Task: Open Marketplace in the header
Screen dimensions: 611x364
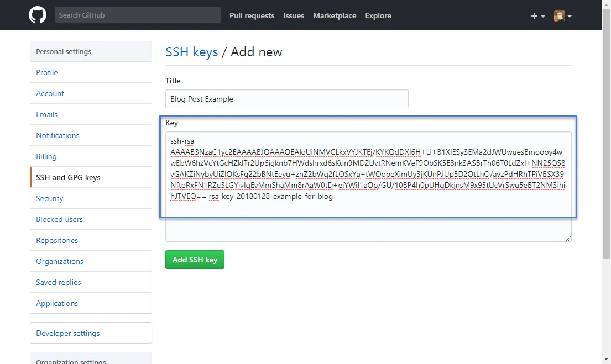Action: 335,15
